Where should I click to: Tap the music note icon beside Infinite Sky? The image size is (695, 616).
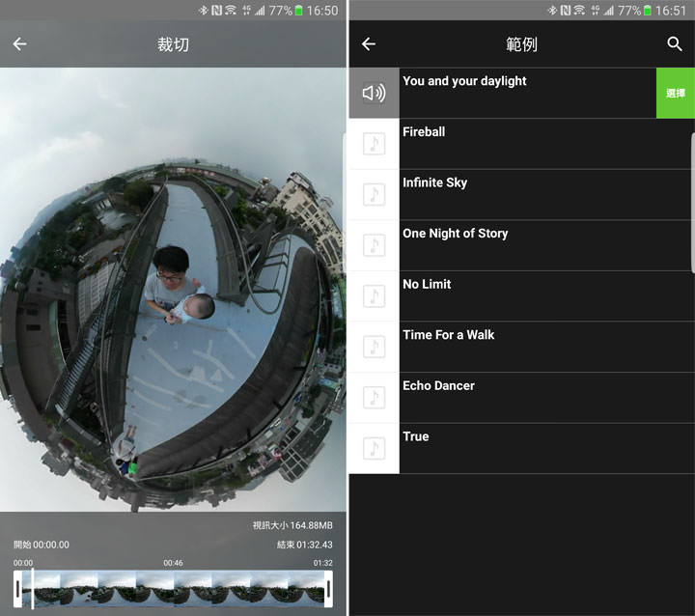pos(374,195)
